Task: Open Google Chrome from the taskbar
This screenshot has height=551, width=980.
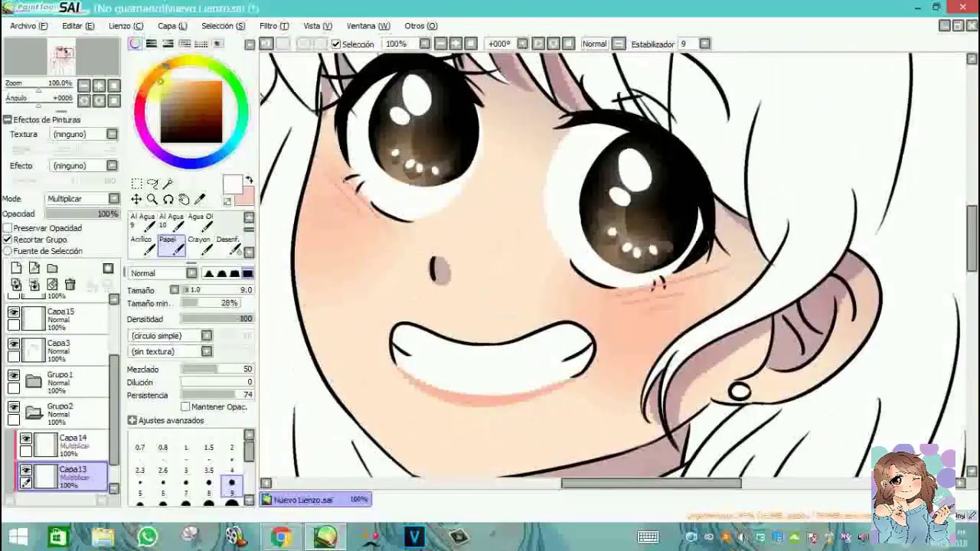Action: coord(280,536)
